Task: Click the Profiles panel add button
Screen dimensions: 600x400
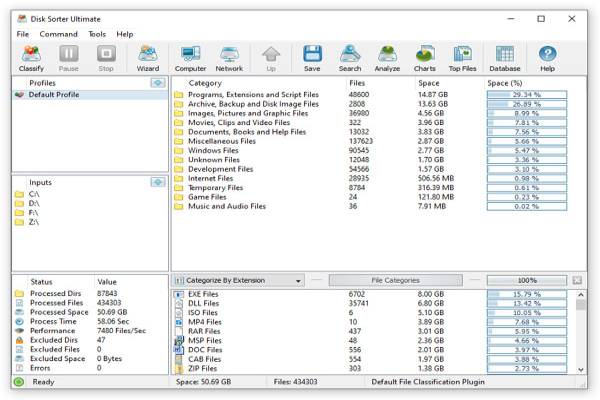Action: coord(157,83)
